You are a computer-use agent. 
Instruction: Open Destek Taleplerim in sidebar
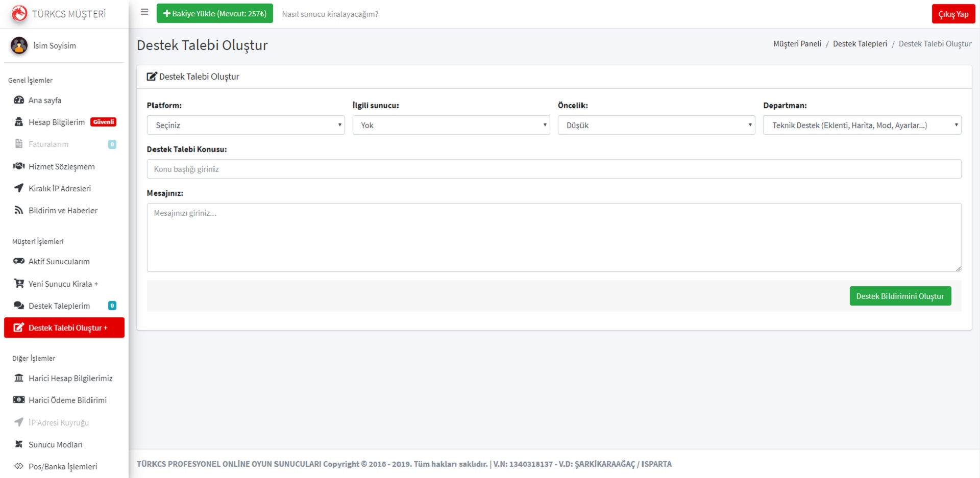pos(59,306)
